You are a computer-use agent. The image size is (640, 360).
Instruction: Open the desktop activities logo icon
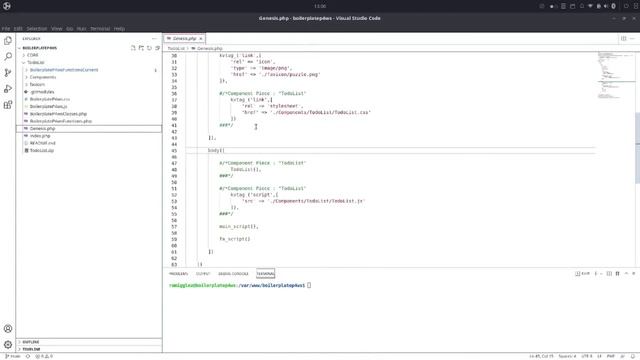click(x=7, y=6)
